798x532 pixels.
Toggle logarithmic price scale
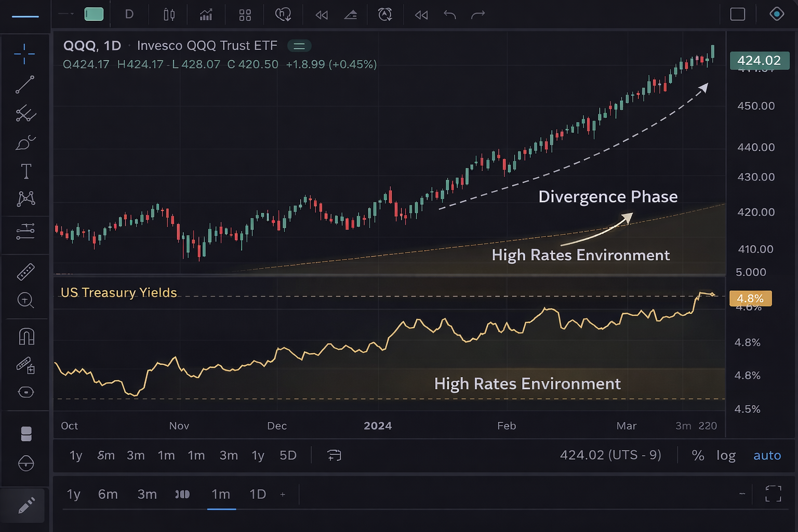point(726,455)
